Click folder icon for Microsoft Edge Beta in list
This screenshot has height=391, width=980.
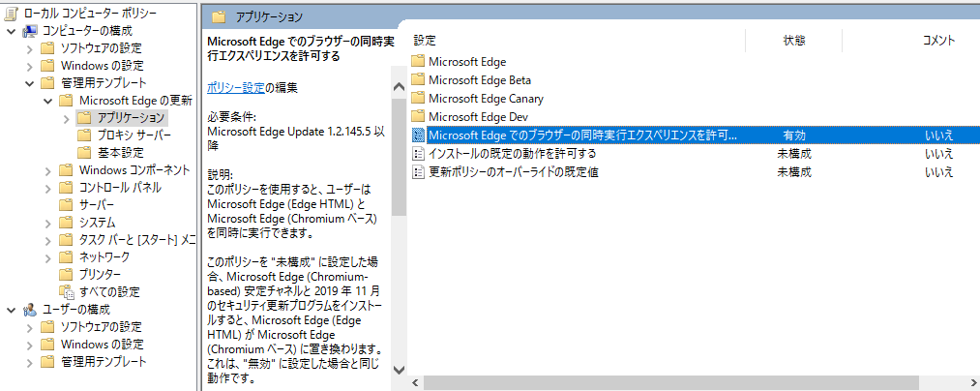pos(418,80)
